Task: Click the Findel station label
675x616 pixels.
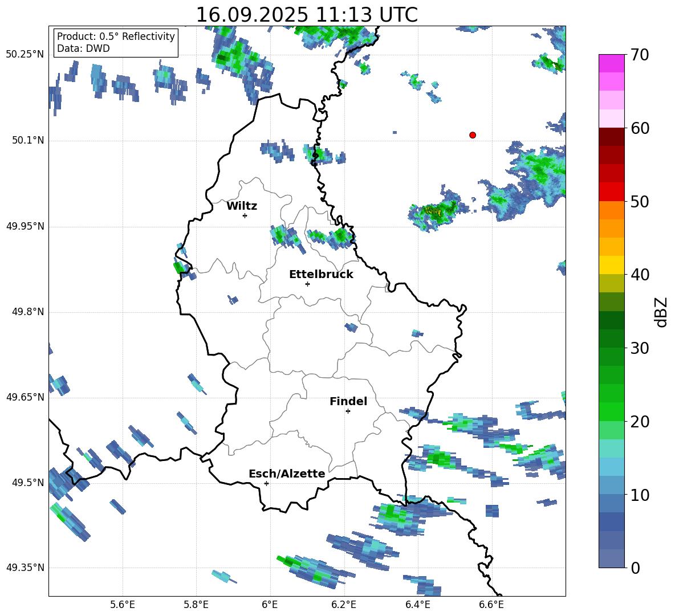Action: coord(348,401)
